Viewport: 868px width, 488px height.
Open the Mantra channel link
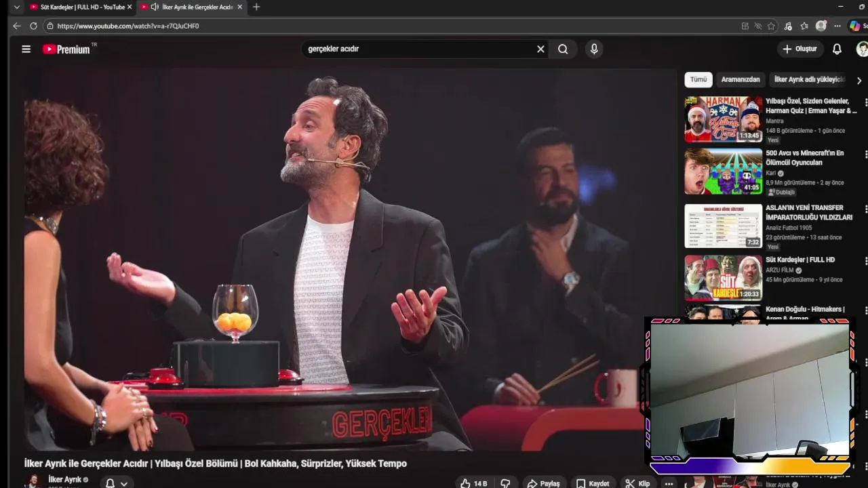point(774,121)
